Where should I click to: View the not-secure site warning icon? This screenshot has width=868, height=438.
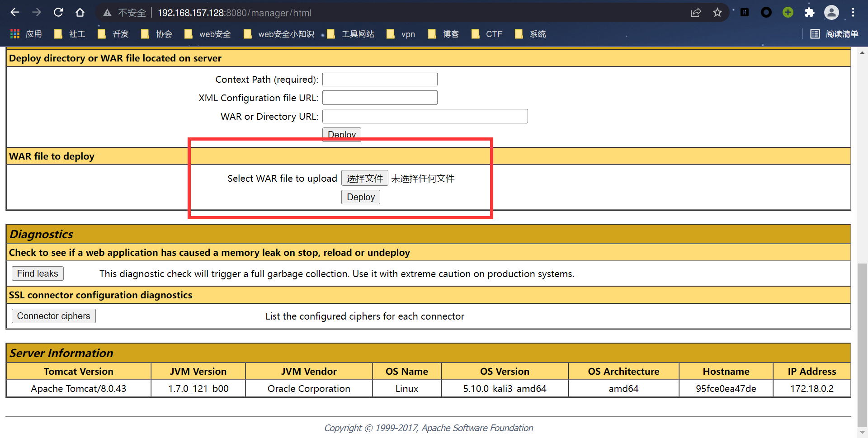pos(107,13)
